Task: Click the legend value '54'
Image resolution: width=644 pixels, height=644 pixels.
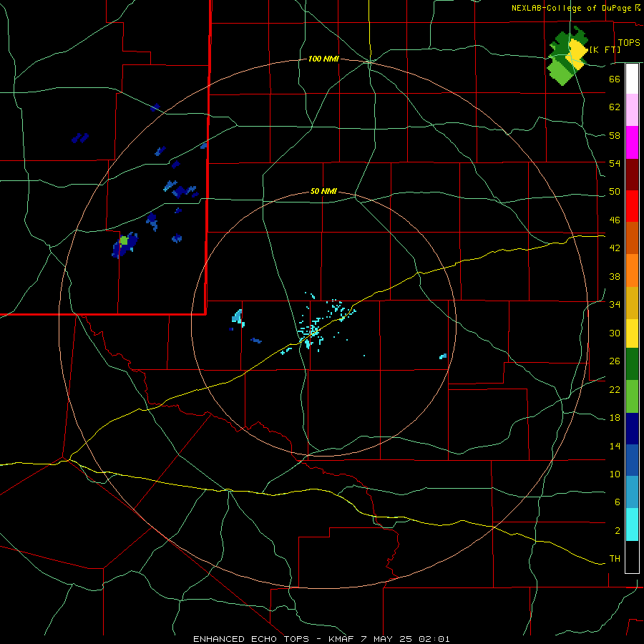Action: [615, 163]
